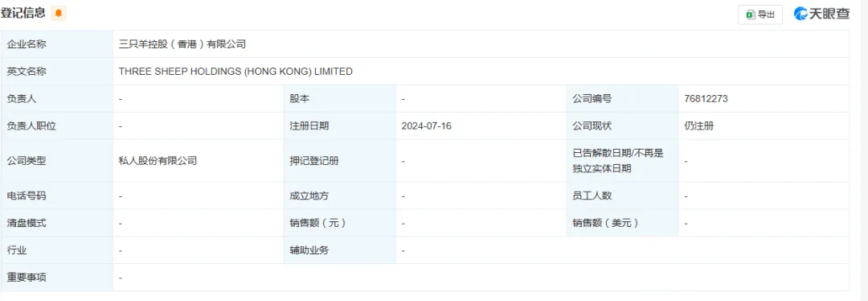Image resolution: width=868 pixels, height=301 pixels.
Task: Click the 辅助业务 label cell
Action: coord(339,250)
